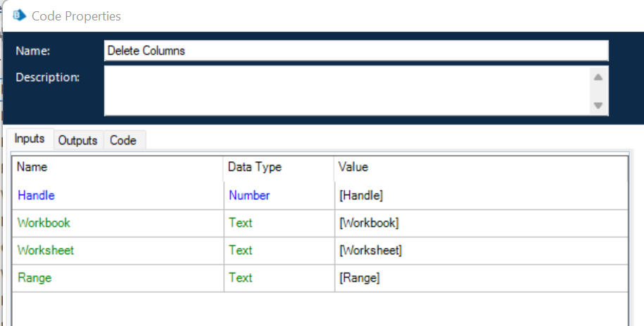Click the Blue Prism icon in title bar
644x326 pixels.
tap(19, 15)
